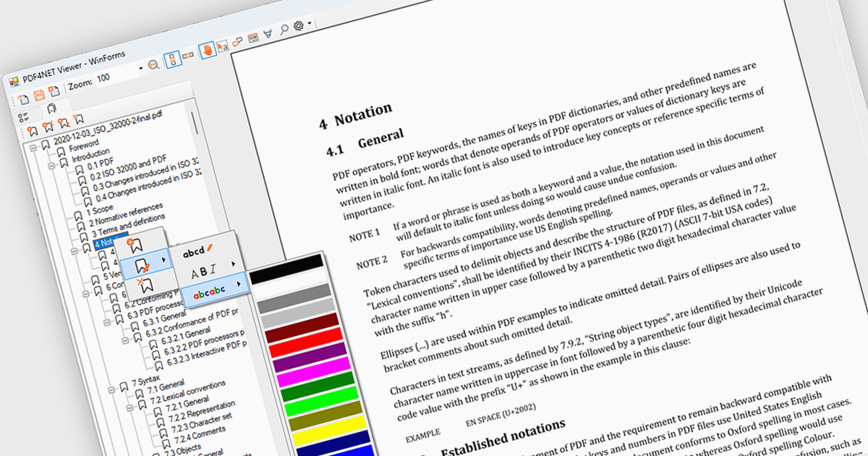Toggle the text selection cursor tool
Image resolution: width=868 pixels, height=456 pixels.
pyautogui.click(x=221, y=46)
